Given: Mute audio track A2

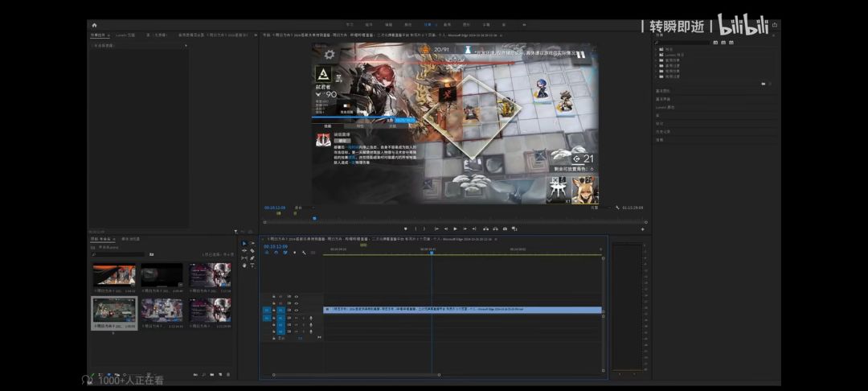Looking at the screenshot, I should [x=296, y=324].
